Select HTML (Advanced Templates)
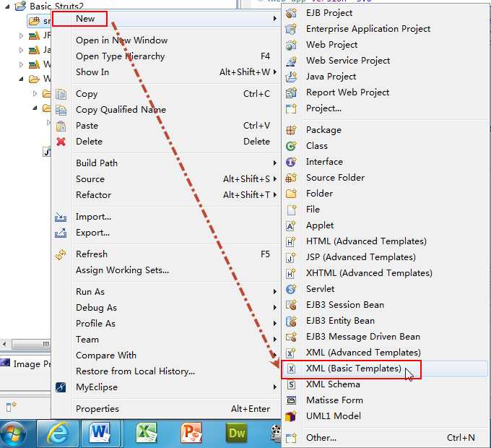The width and height of the screenshot is (491, 448). click(366, 241)
